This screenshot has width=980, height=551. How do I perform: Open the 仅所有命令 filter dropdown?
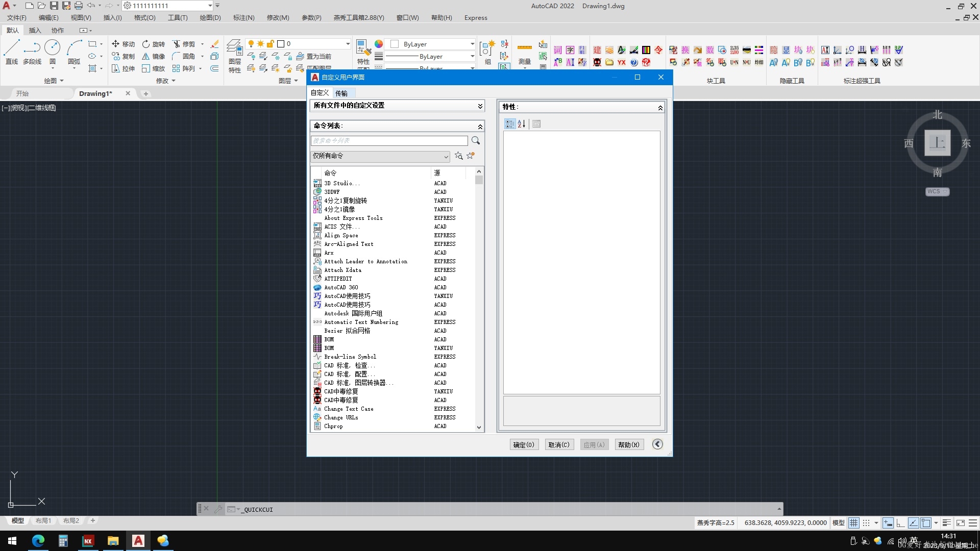tap(380, 156)
